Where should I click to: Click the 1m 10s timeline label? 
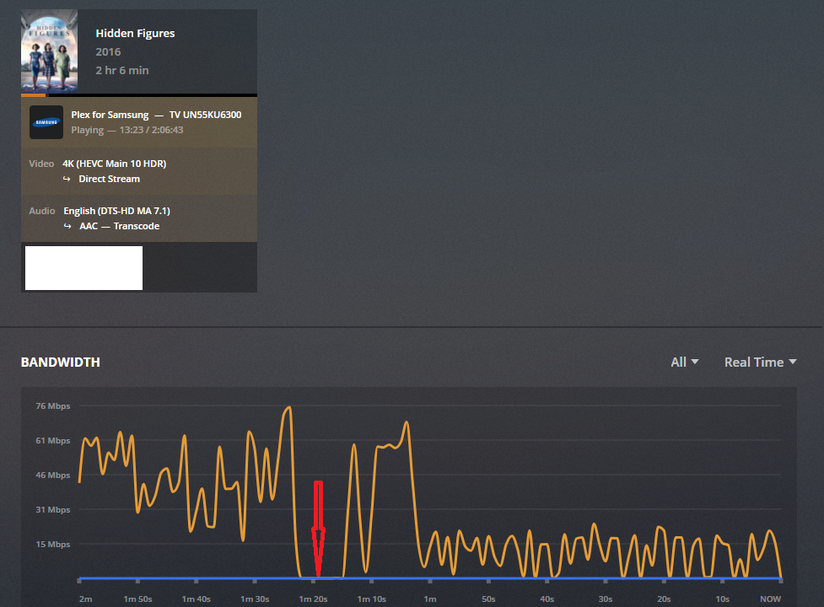(372, 599)
